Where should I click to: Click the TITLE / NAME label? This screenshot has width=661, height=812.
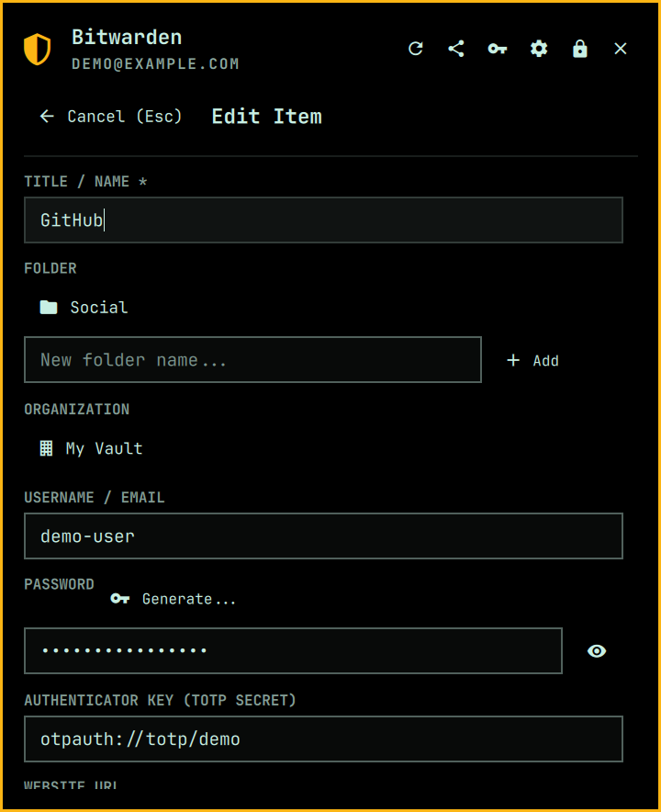(86, 182)
